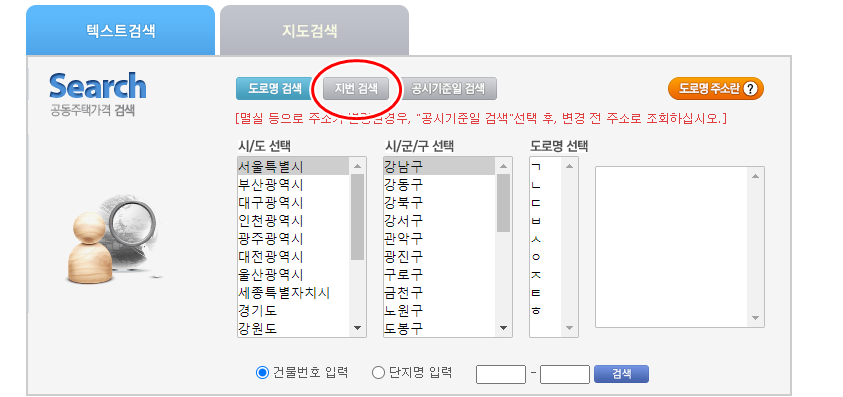Image resolution: width=843 pixels, height=397 pixels.
Task: Select 강서구 district entry
Action: pyautogui.click(x=440, y=221)
